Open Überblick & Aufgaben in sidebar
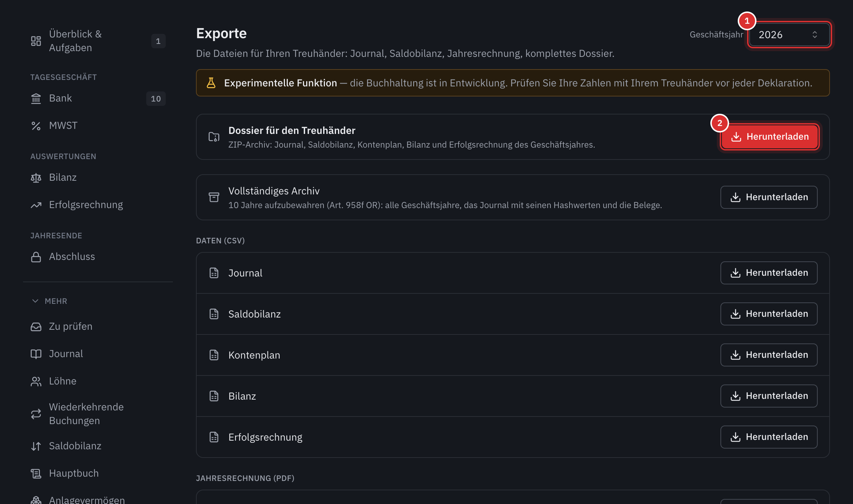 tap(98, 41)
